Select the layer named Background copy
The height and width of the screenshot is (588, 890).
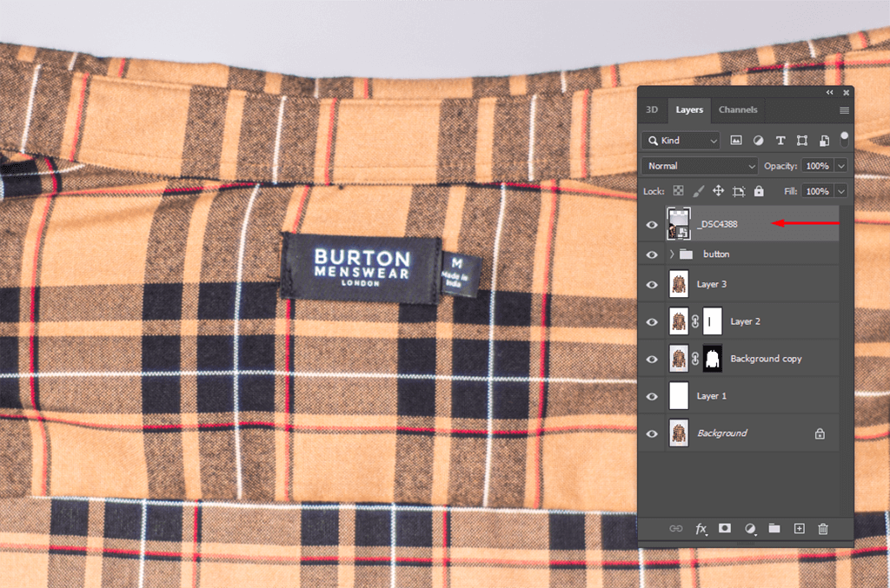point(766,359)
